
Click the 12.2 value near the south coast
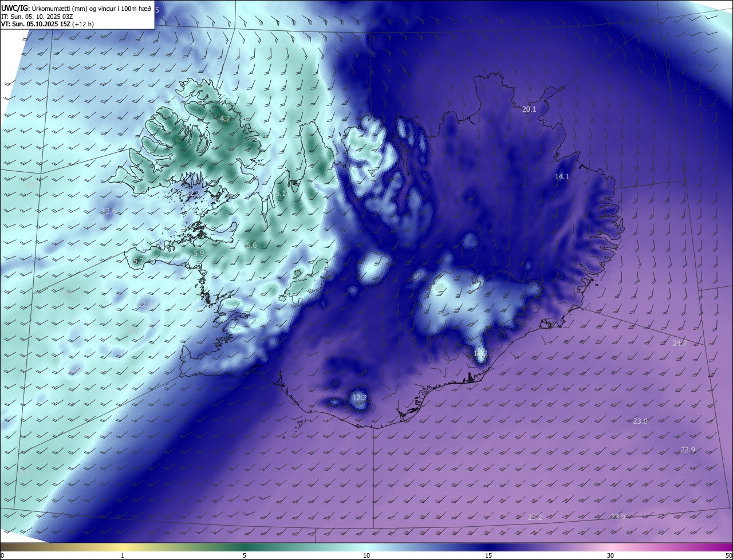tap(360, 397)
